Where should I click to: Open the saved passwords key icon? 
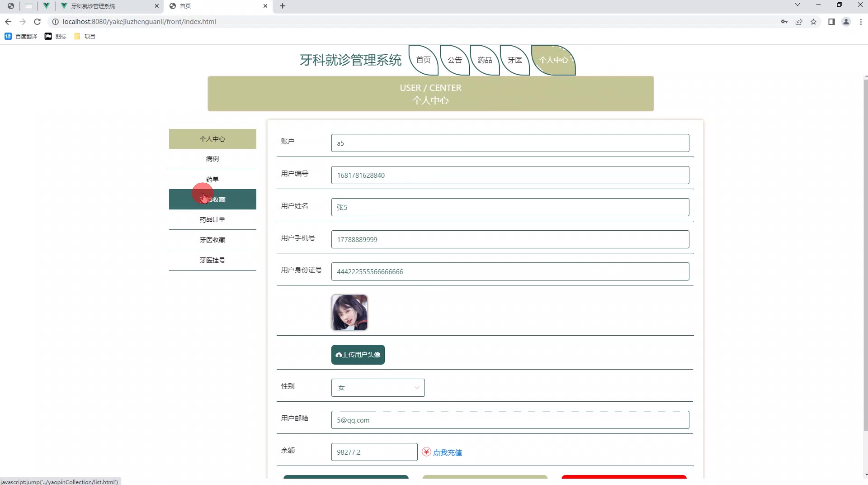click(x=784, y=22)
